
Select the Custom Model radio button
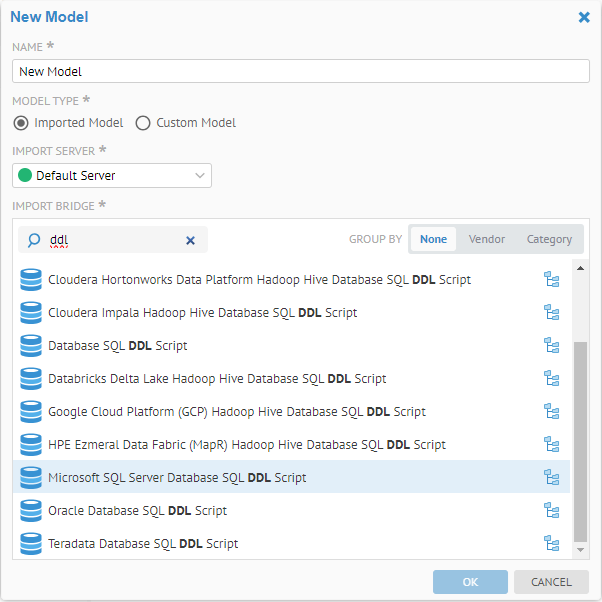(x=143, y=123)
